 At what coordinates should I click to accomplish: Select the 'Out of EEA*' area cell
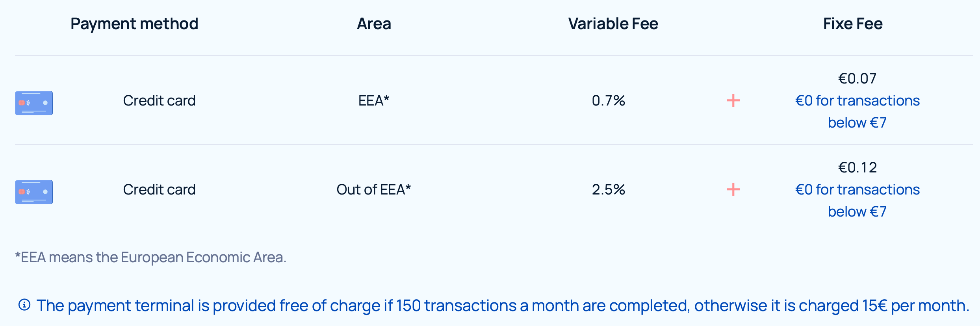pos(373,189)
